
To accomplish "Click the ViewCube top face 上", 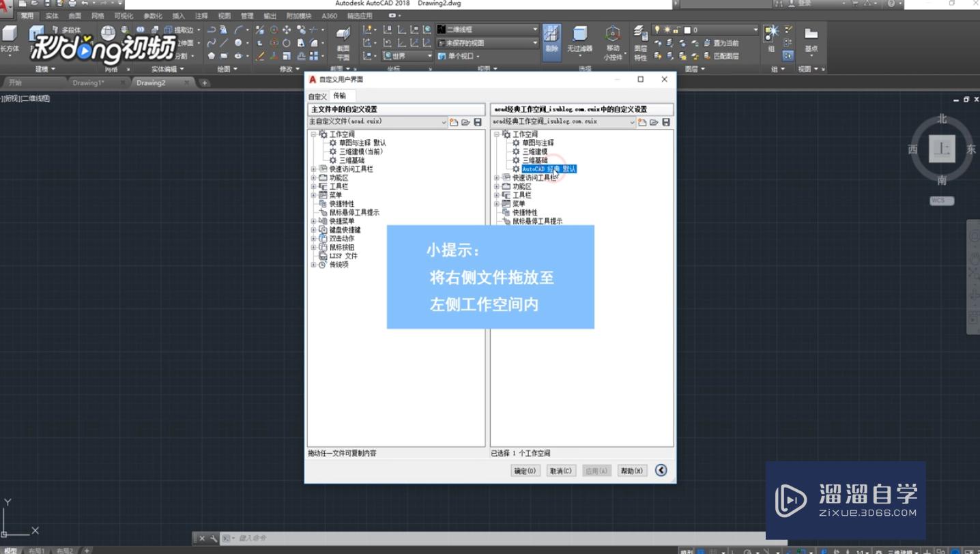I will [x=942, y=149].
